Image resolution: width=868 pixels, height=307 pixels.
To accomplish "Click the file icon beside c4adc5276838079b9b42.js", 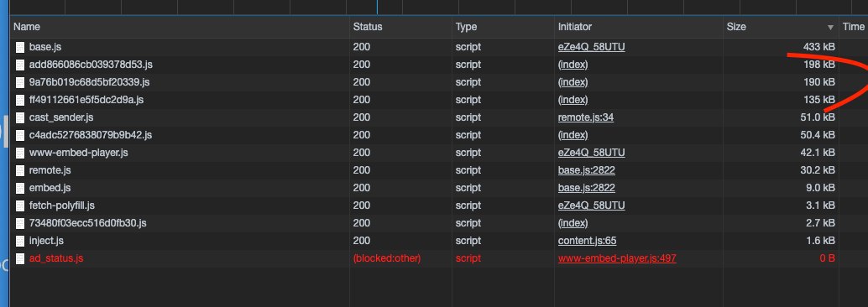I will pos(20,136).
